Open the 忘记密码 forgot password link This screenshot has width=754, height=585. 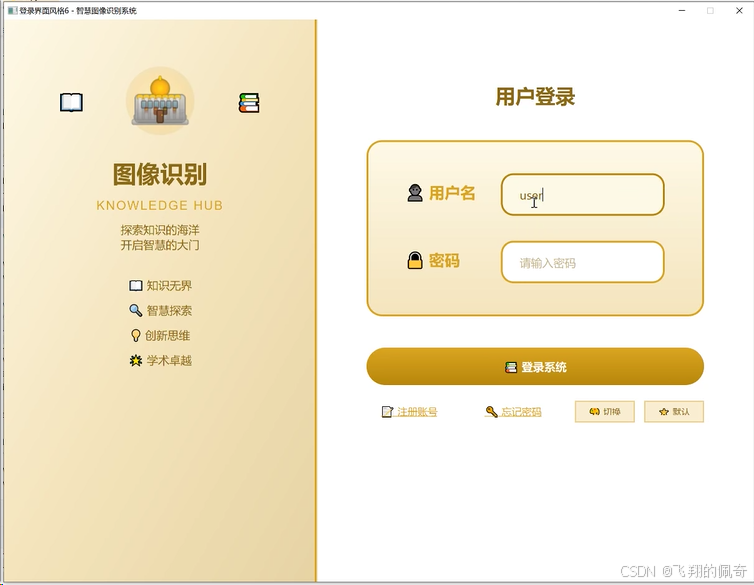tap(513, 412)
